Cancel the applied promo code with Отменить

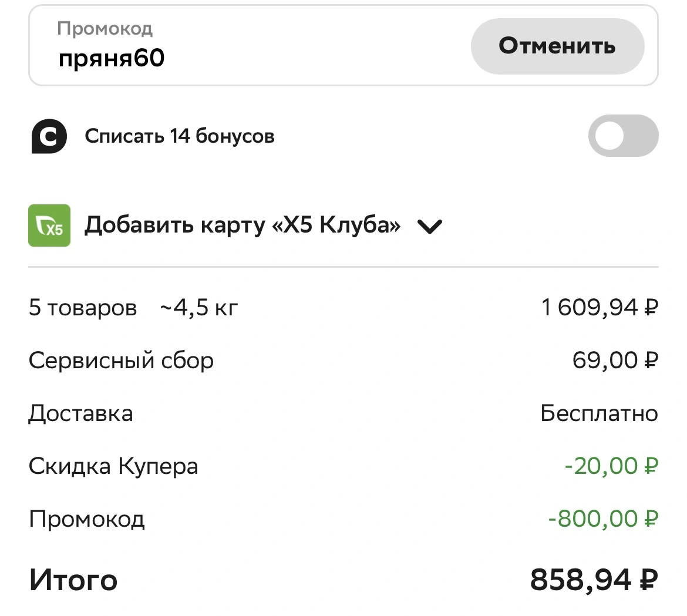click(557, 46)
